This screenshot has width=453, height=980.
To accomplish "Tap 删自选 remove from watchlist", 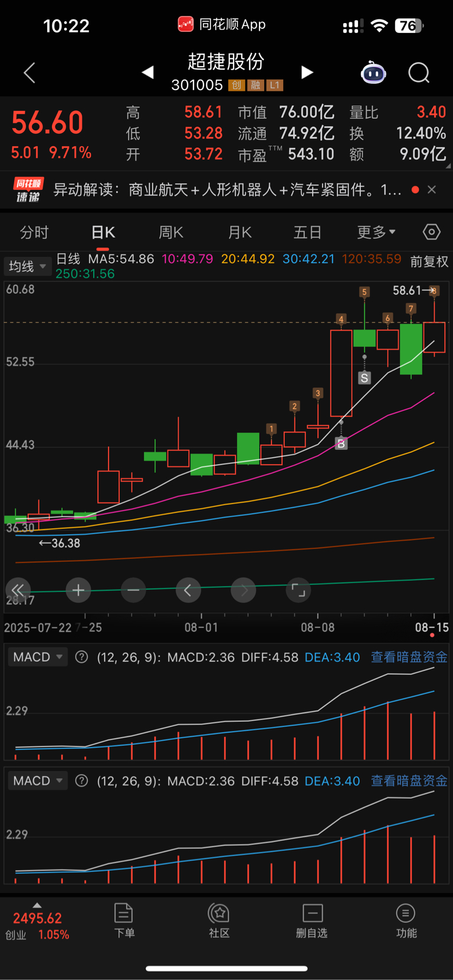I will pos(312,920).
